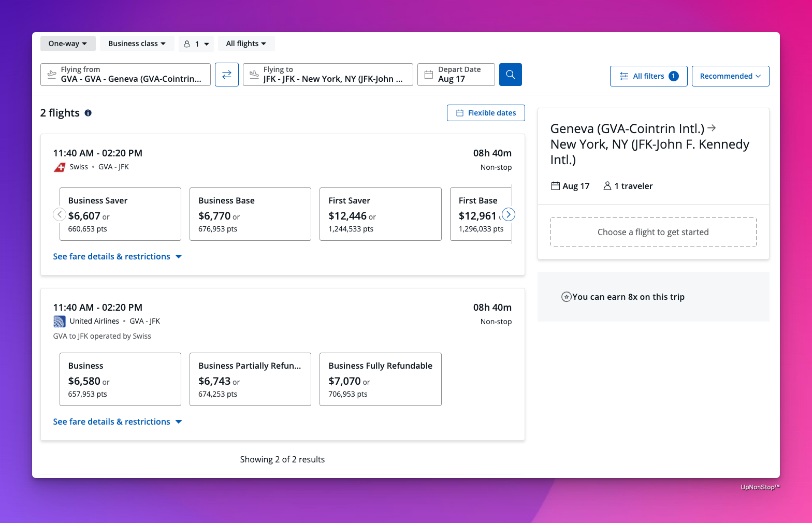Open the Business class cabin dropdown
Viewport: 812px width, 523px height.
tap(137, 43)
